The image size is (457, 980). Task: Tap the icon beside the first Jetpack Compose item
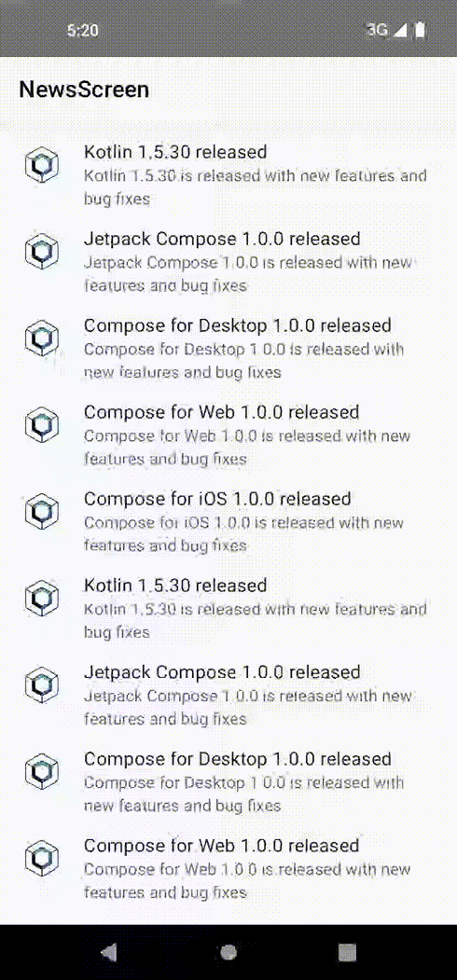point(42,251)
